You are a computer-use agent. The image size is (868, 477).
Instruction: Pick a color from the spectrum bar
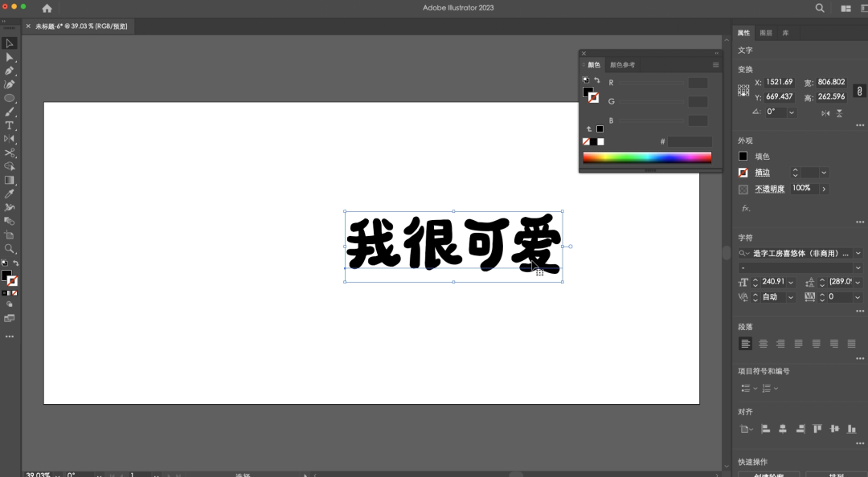647,157
